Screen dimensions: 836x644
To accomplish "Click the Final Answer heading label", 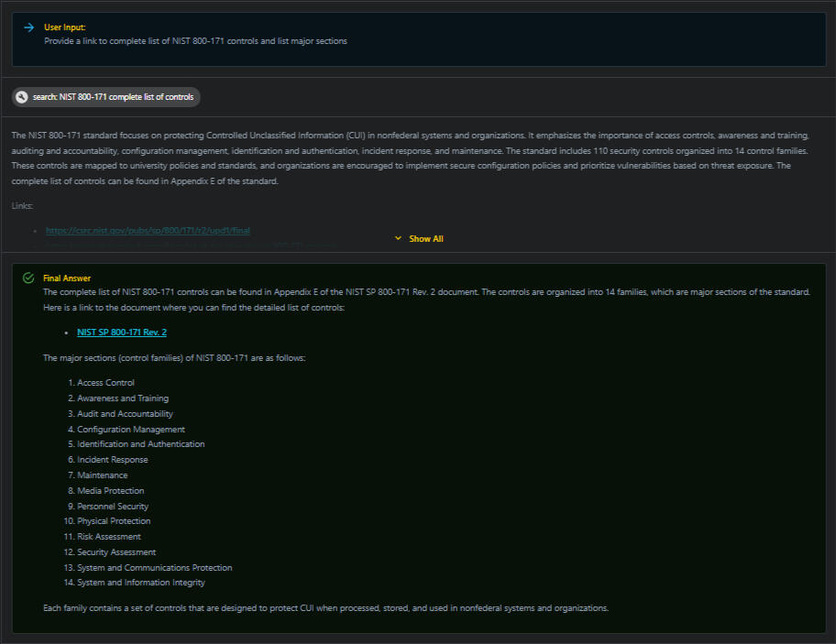I will coord(67,278).
